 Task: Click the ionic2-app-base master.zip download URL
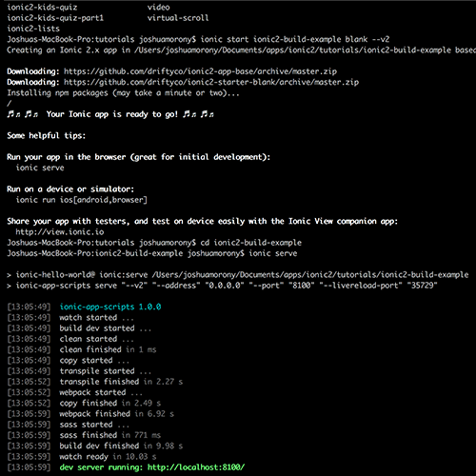click(x=200, y=71)
